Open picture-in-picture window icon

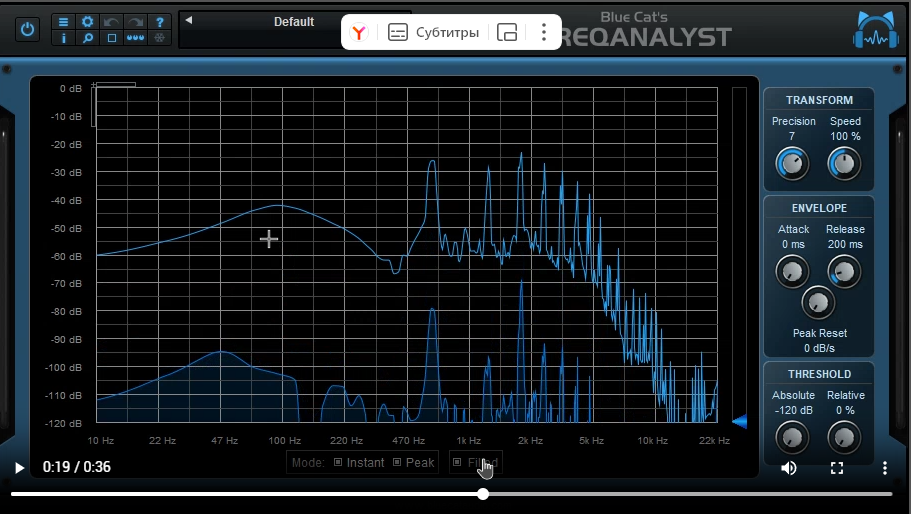tap(507, 33)
